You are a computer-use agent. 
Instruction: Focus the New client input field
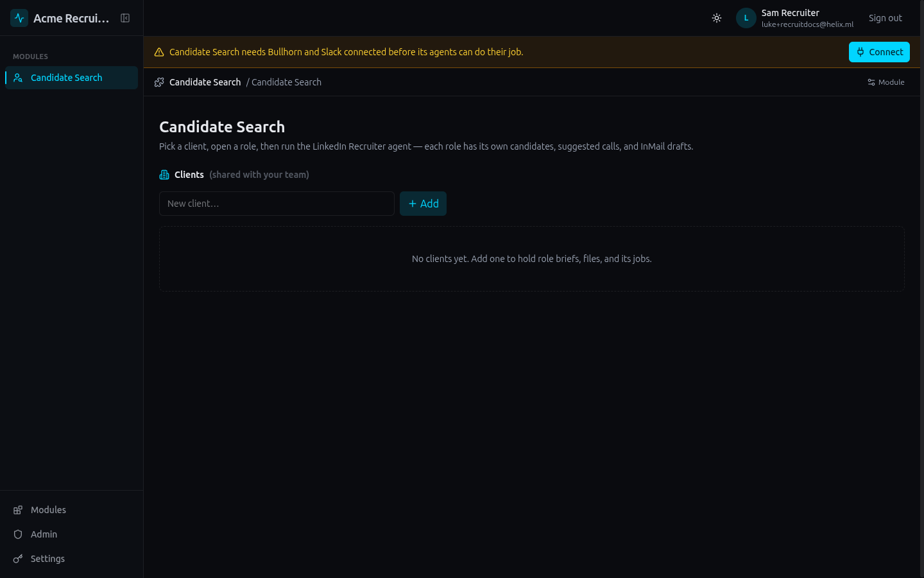coord(277,204)
